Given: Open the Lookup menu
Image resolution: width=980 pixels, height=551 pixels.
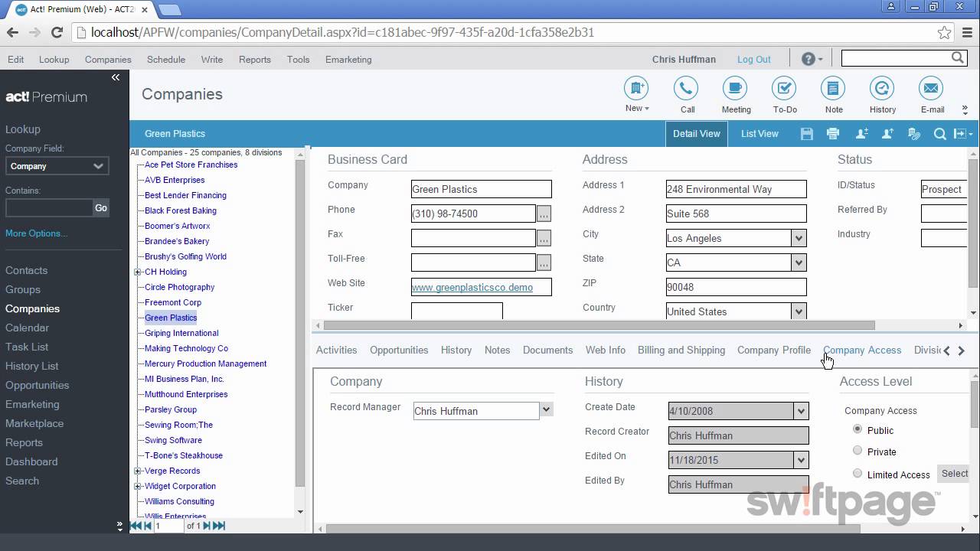Looking at the screenshot, I should pyautogui.click(x=54, y=59).
